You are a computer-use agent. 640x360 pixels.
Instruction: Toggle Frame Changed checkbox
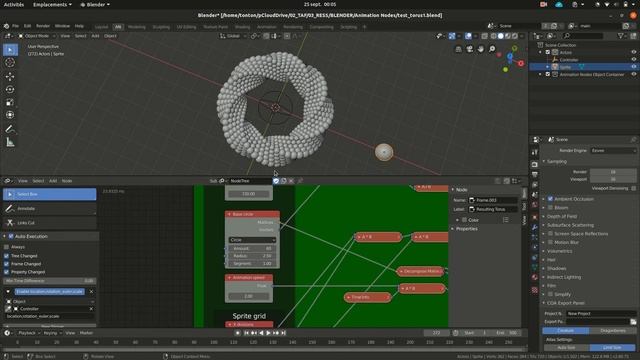click(x=6, y=264)
